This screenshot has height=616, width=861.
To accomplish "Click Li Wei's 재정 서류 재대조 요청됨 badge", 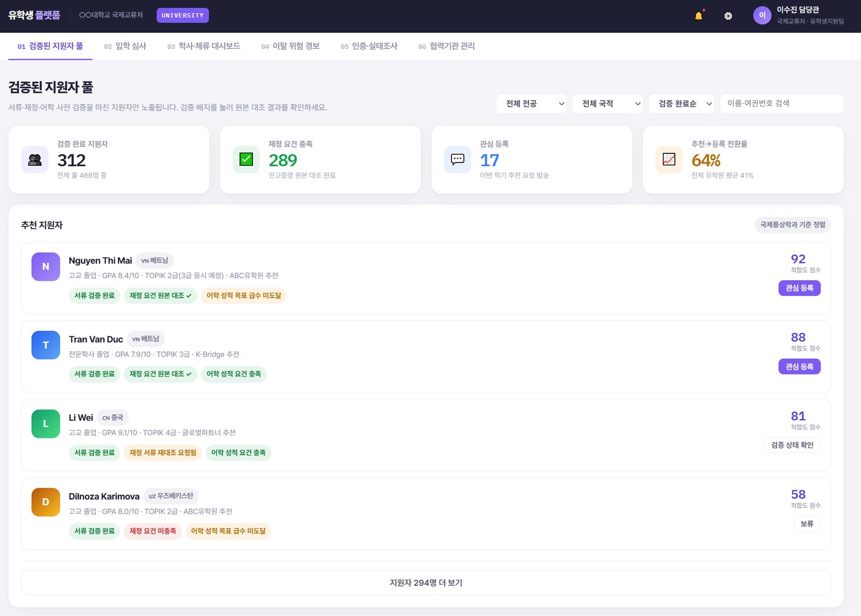I will coord(163,453).
